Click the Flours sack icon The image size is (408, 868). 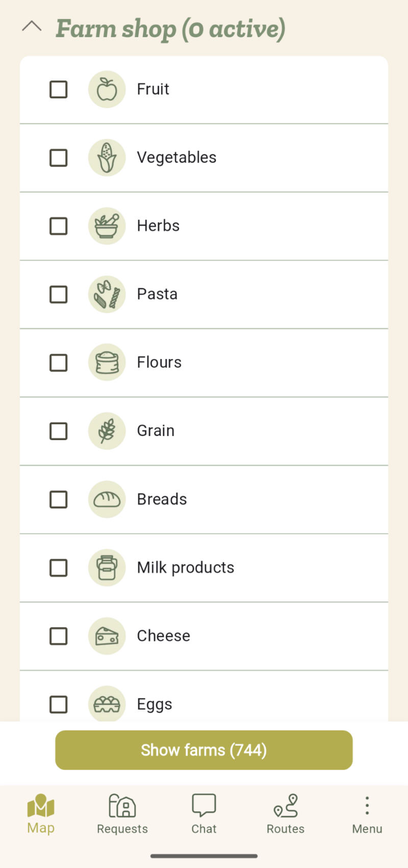107,363
